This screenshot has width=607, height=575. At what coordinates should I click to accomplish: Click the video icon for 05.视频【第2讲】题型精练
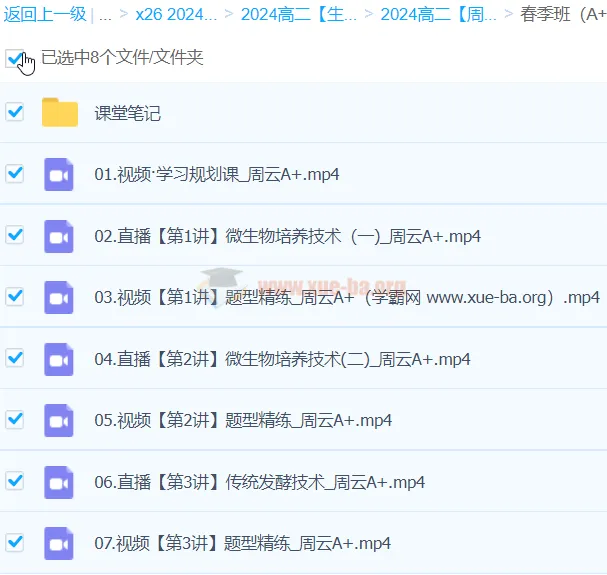click(x=60, y=420)
